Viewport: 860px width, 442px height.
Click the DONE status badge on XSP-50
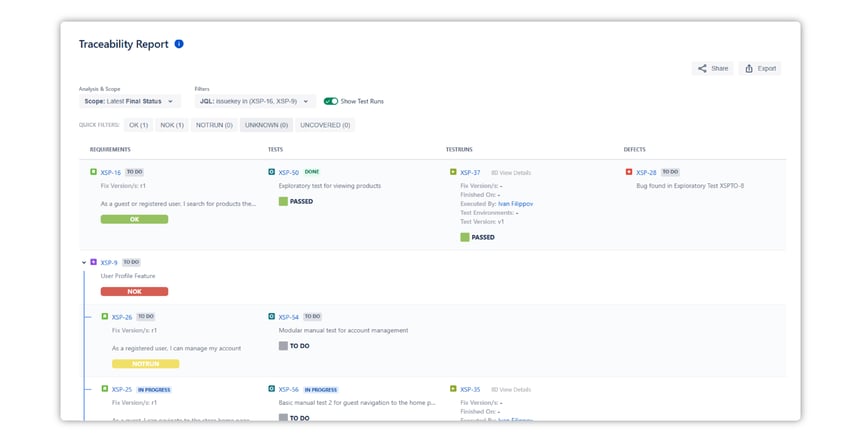[312, 172]
